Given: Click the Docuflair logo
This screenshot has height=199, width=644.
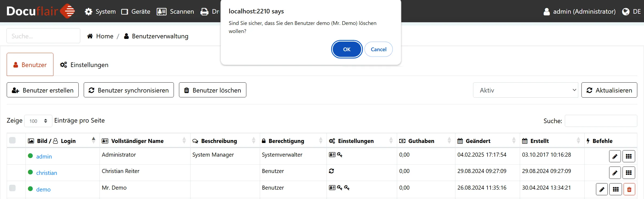Looking at the screenshot, I should tap(41, 11).
